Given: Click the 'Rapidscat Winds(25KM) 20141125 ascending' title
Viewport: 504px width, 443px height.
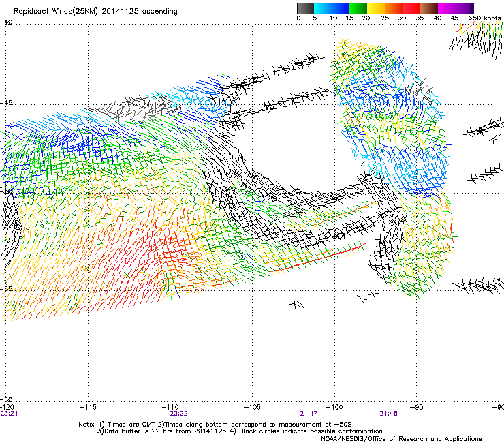Looking at the screenshot, I should click(x=95, y=12).
